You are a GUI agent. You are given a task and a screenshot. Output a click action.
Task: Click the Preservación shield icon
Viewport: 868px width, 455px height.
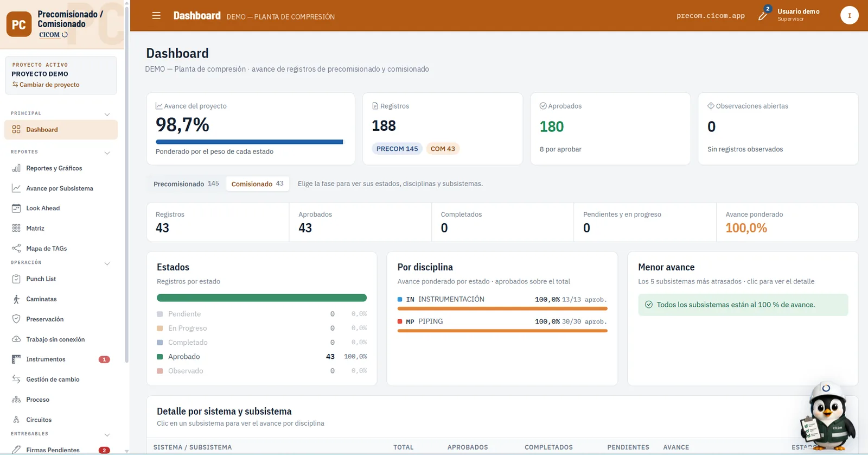[x=16, y=319]
